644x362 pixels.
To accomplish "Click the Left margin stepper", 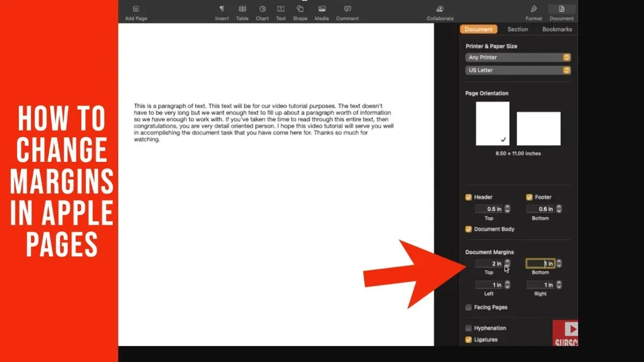I will coord(508,285).
